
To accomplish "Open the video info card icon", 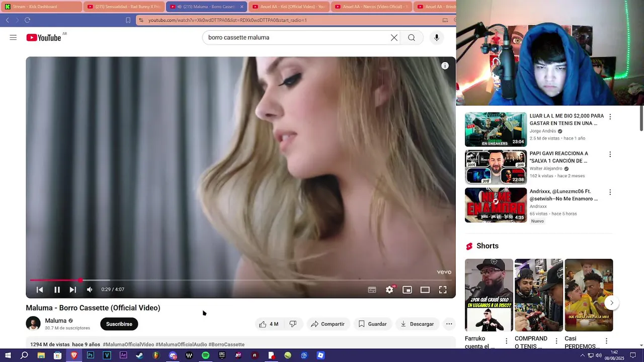I will tap(445, 66).
